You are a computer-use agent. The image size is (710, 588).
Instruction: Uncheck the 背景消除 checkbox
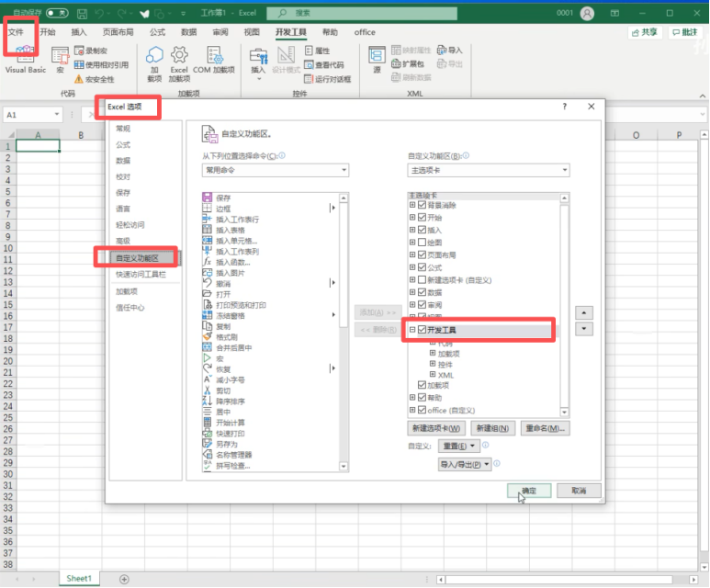click(422, 205)
